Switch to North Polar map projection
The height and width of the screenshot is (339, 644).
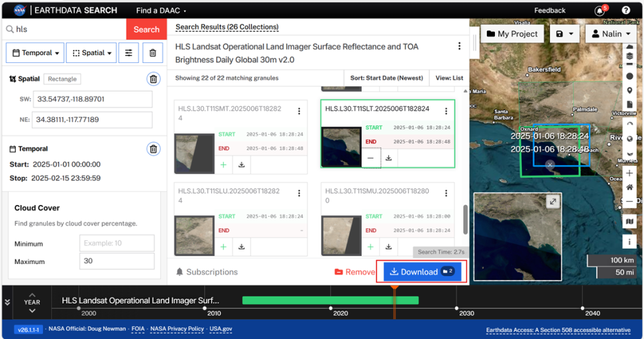[x=629, y=124]
